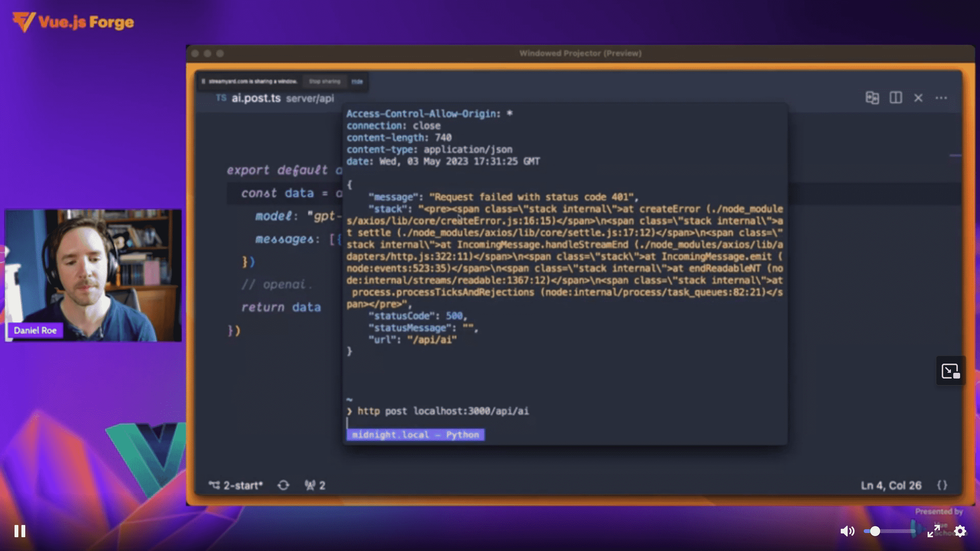This screenshot has width=980, height=551.
Task: Toggle picture-in-picture mode icon
Action: tap(950, 371)
